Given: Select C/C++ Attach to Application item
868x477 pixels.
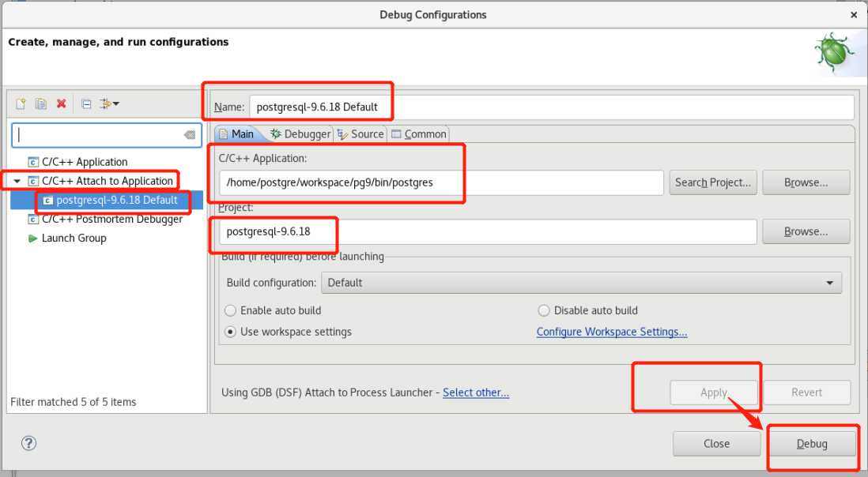Looking at the screenshot, I should tap(108, 181).
